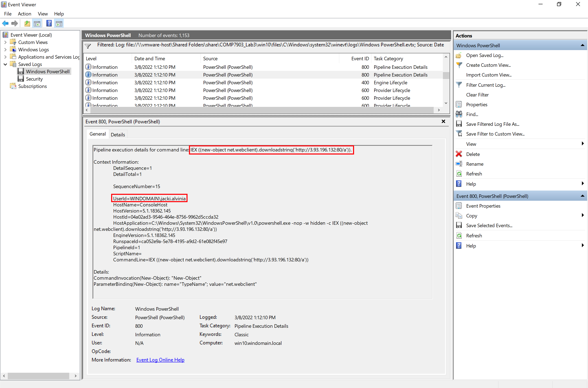The width and height of the screenshot is (588, 388).
Task: Click the Rename icon in Actions
Action: 459,164
